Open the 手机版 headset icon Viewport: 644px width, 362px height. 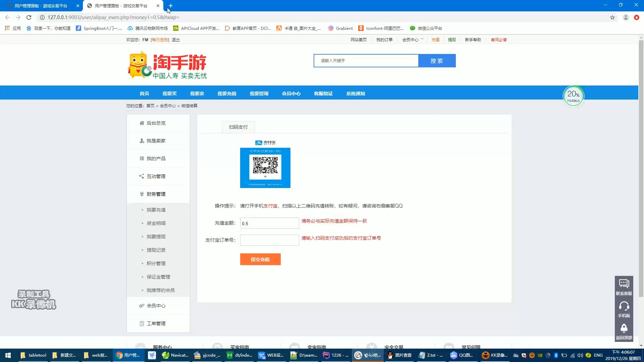point(624,309)
